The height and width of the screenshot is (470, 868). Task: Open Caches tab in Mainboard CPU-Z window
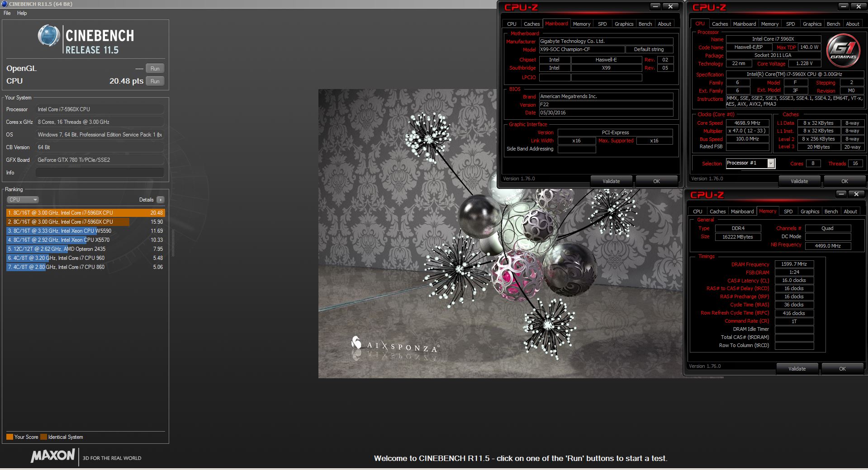point(531,24)
